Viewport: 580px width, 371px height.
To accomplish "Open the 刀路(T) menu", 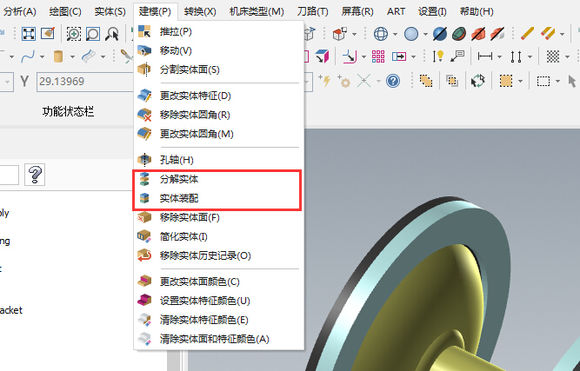I will [x=313, y=11].
